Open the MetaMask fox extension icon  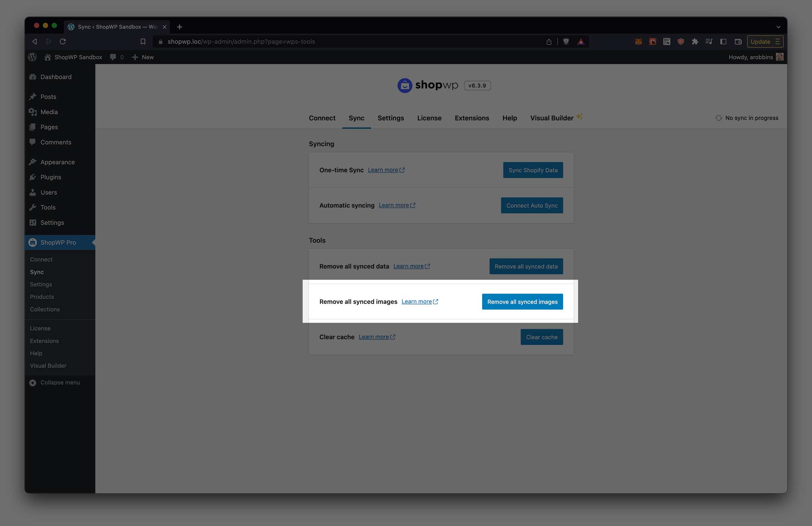[638, 42]
